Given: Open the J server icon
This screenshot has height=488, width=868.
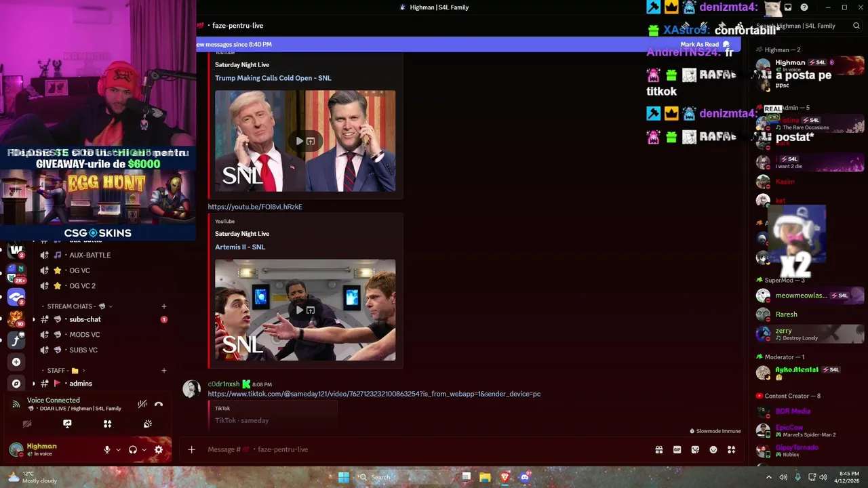Looking at the screenshot, I should pos(16,340).
